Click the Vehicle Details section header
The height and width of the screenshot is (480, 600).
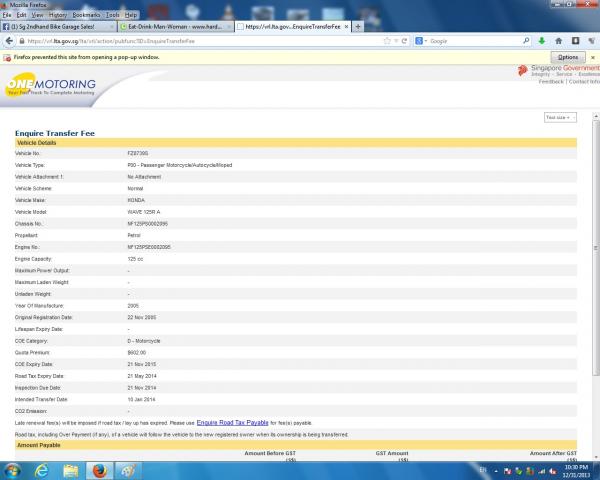pos(296,143)
